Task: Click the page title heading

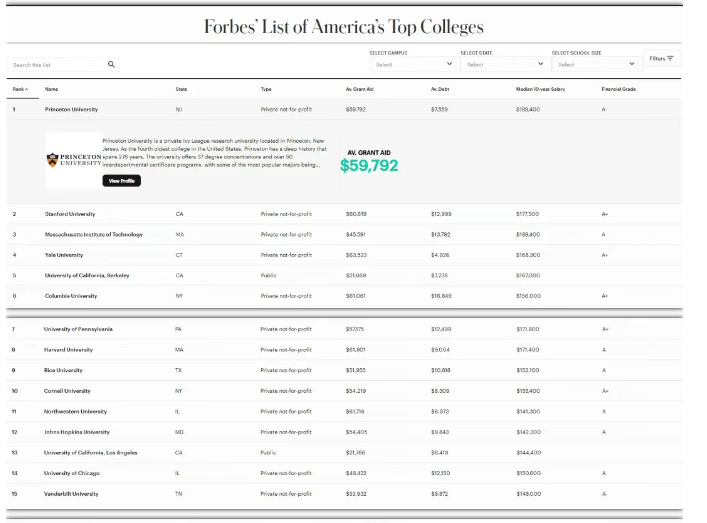Action: tap(344, 27)
